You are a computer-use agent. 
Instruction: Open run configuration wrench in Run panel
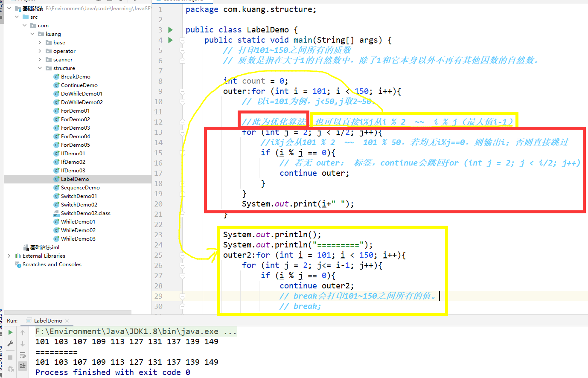[x=10, y=344]
